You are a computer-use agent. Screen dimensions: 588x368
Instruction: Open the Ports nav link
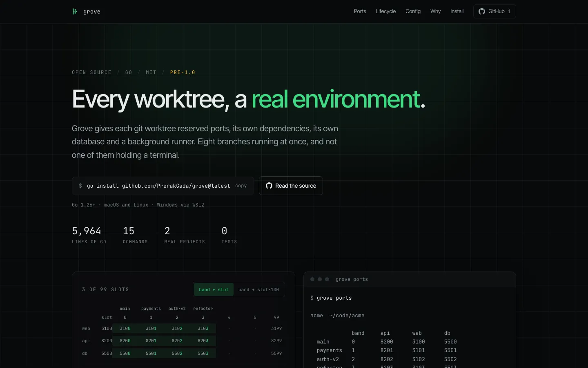(360, 11)
